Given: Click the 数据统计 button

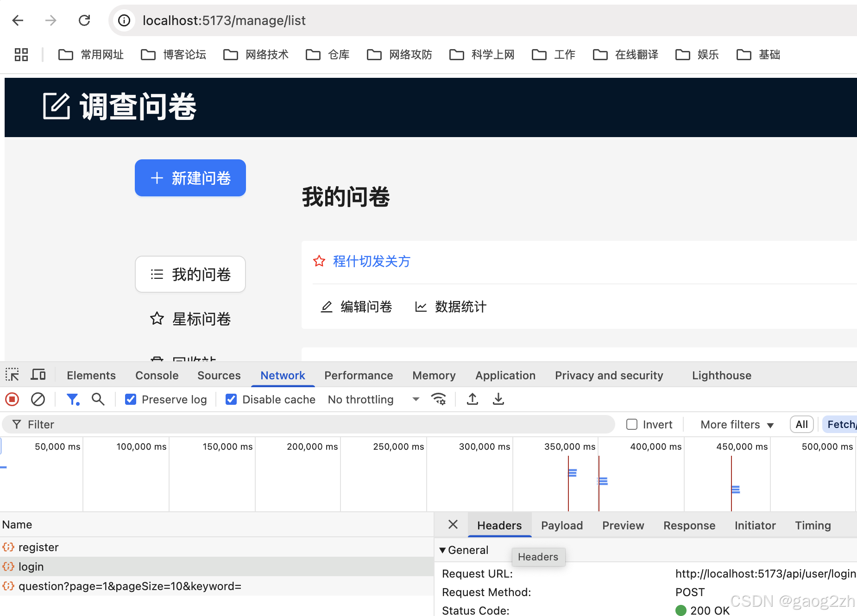Looking at the screenshot, I should (x=451, y=307).
